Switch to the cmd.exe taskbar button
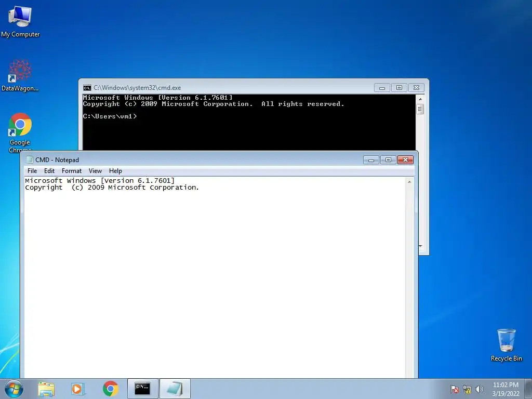This screenshot has width=532, height=399. pos(142,389)
